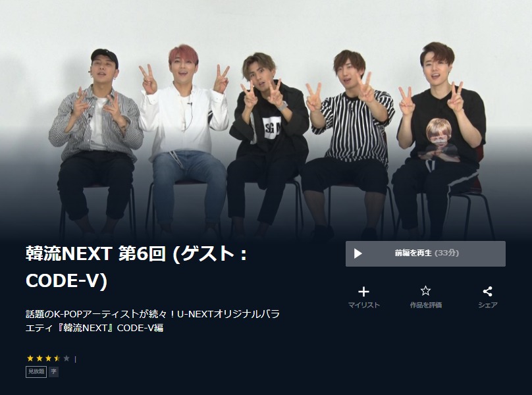
Task: Click the half-filled fourth rating star
Action: (x=57, y=358)
